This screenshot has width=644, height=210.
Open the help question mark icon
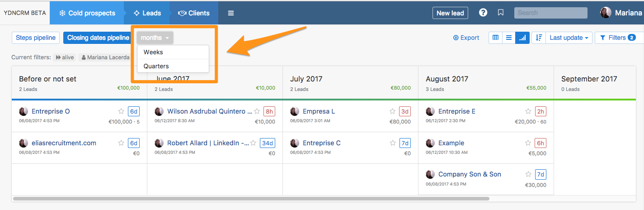pyautogui.click(x=483, y=13)
